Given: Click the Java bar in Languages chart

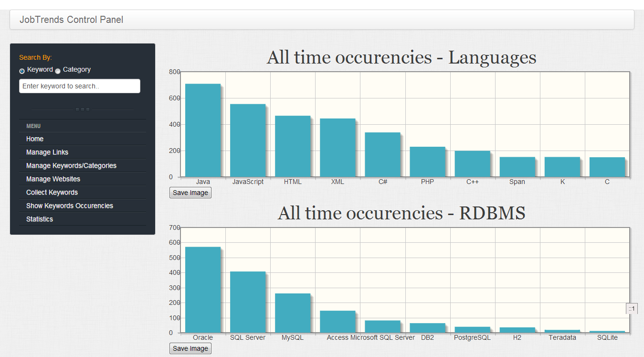Looking at the screenshot, I should point(203,130).
